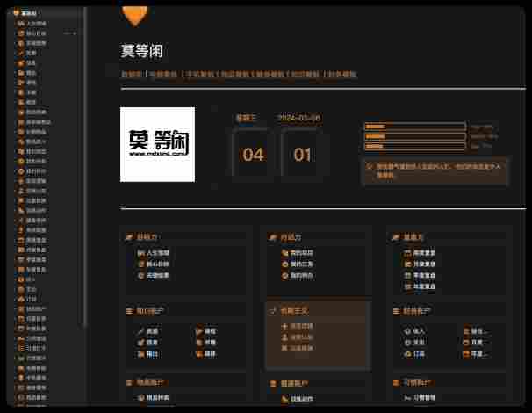Click the 季度复盘 icon in the sidebar
The width and height of the screenshot is (532, 413).
click(x=21, y=260)
